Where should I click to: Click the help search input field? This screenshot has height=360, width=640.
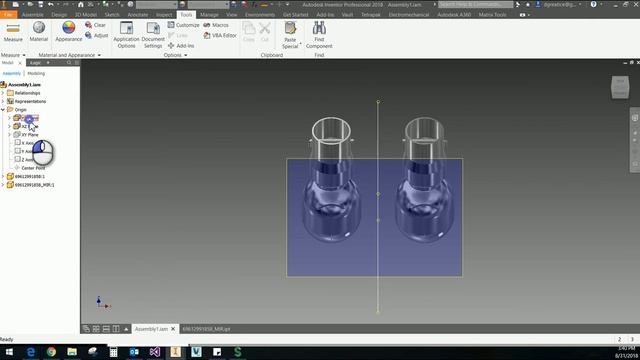(476, 4)
